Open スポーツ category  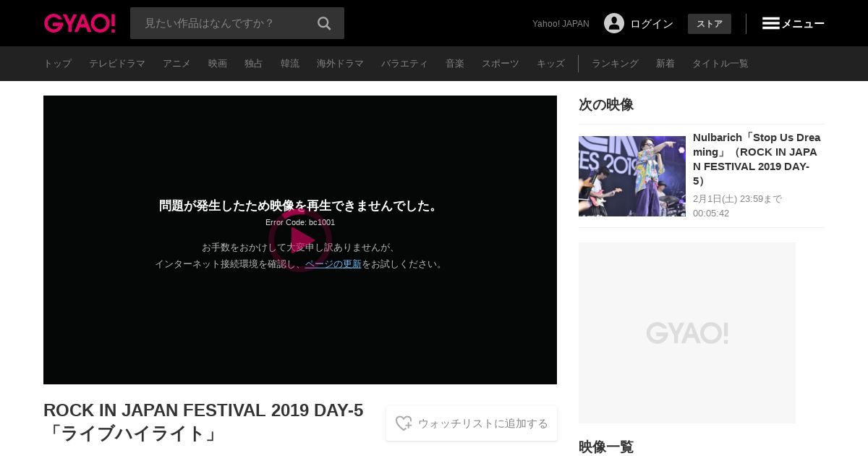(x=501, y=64)
